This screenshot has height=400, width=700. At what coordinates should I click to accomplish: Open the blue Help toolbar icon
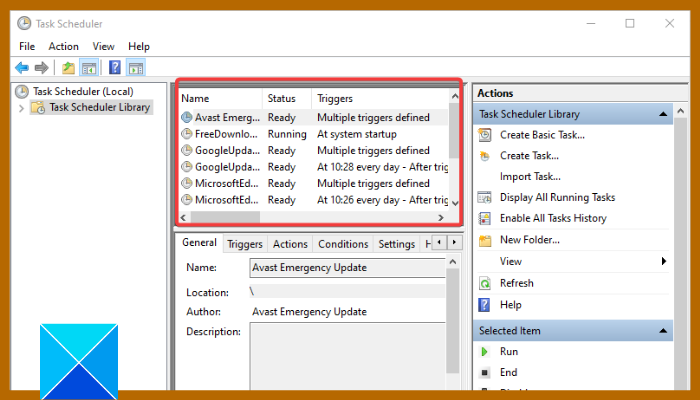pos(115,68)
